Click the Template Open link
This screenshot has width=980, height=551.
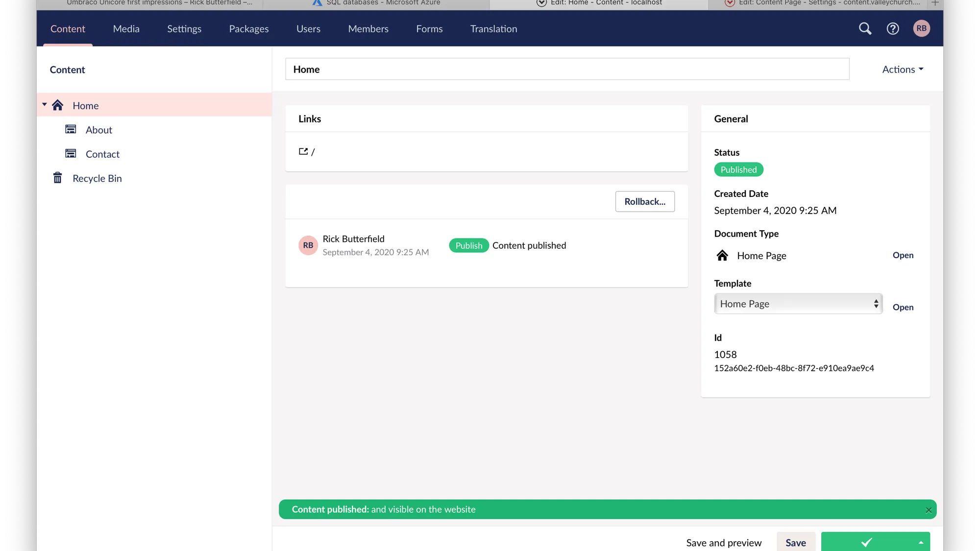[x=903, y=307]
